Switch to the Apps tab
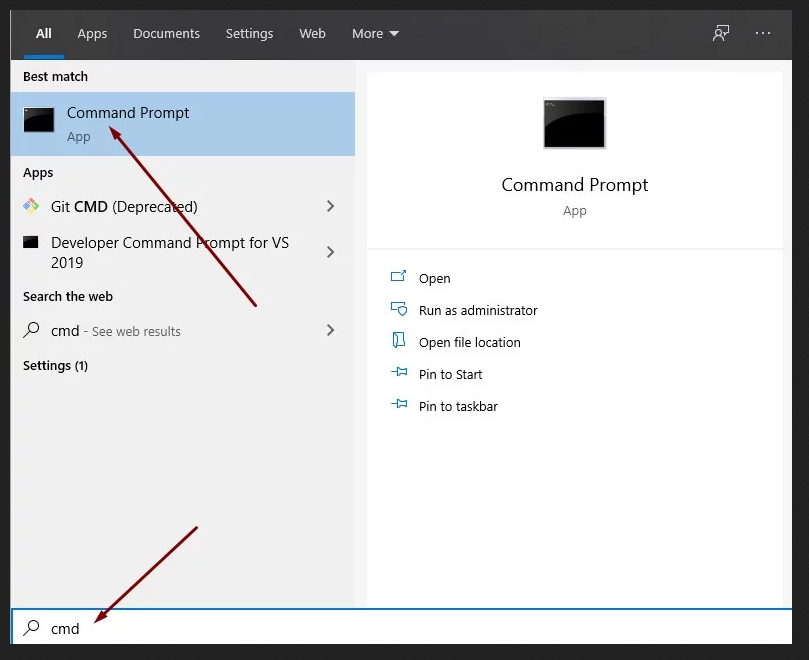The image size is (809, 660). tap(92, 34)
